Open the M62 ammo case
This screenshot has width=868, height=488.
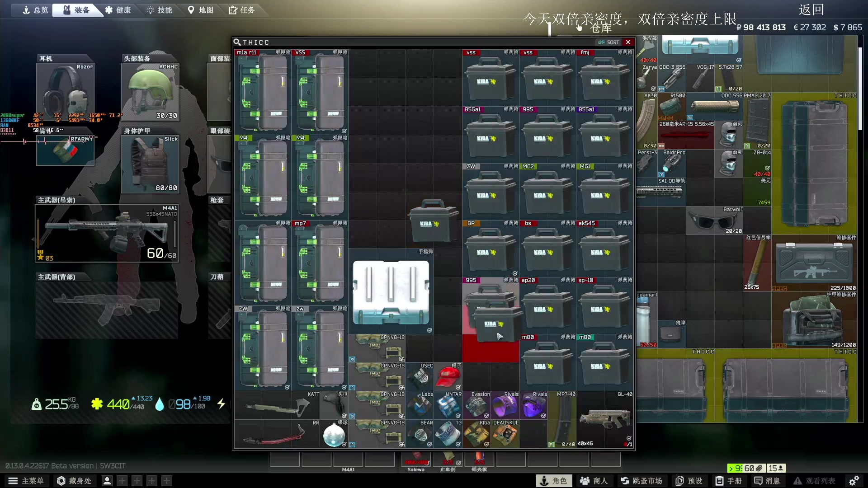547,192
